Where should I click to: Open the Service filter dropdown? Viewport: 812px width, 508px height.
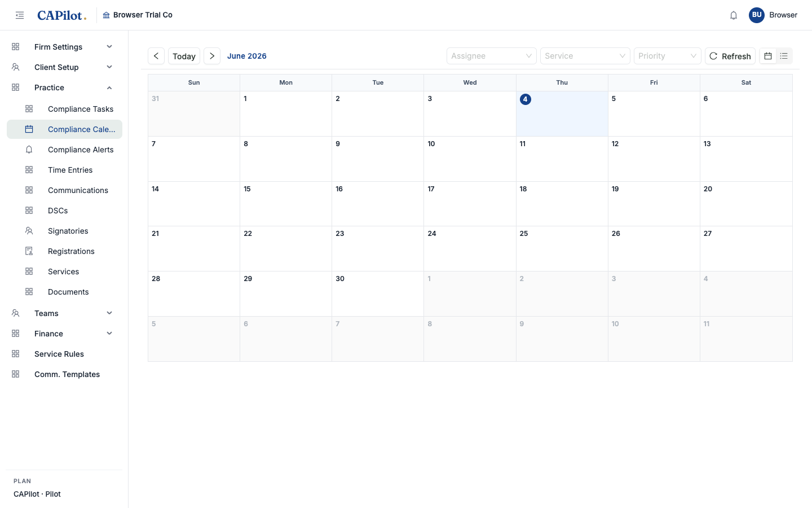pos(585,56)
